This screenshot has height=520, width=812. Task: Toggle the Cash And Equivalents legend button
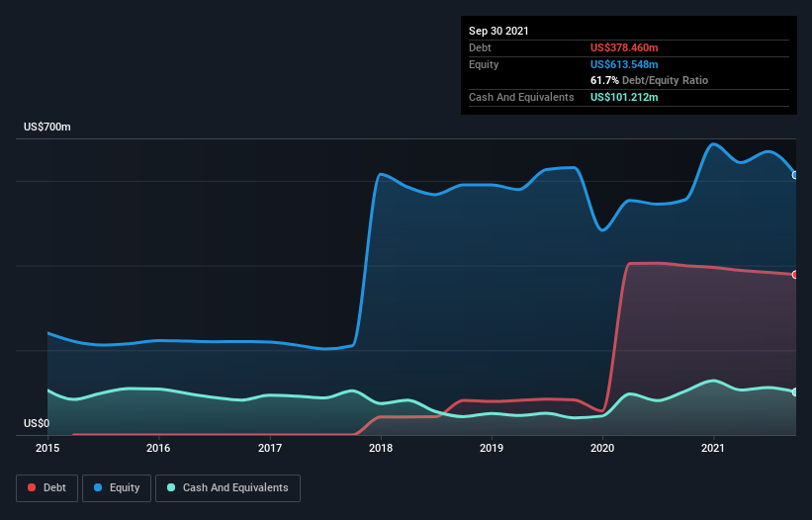pyautogui.click(x=227, y=488)
